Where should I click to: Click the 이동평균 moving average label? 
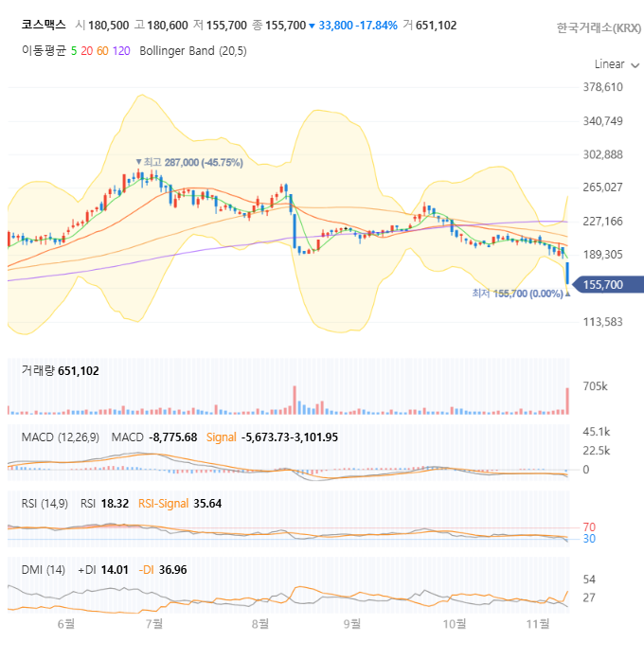[x=44, y=50]
